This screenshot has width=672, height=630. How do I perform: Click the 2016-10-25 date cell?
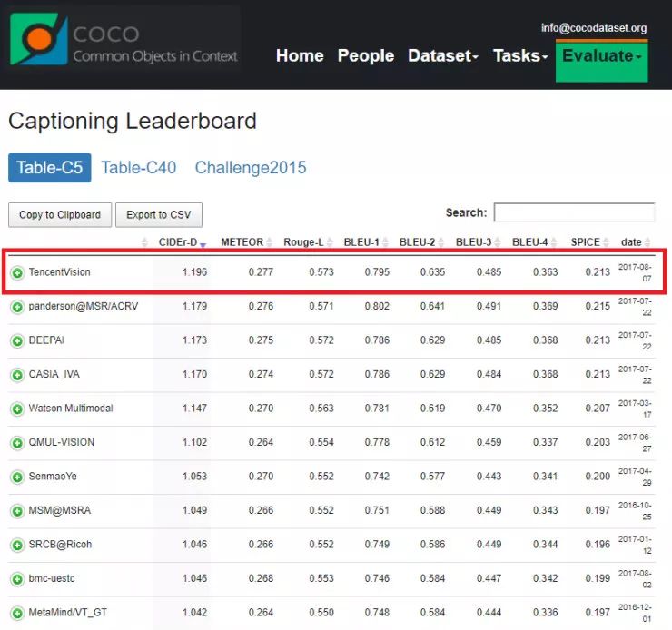coord(635,510)
